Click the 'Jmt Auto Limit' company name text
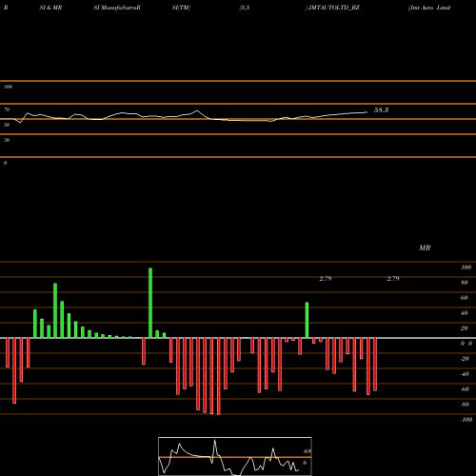476x476 pixels. (x=429, y=8)
